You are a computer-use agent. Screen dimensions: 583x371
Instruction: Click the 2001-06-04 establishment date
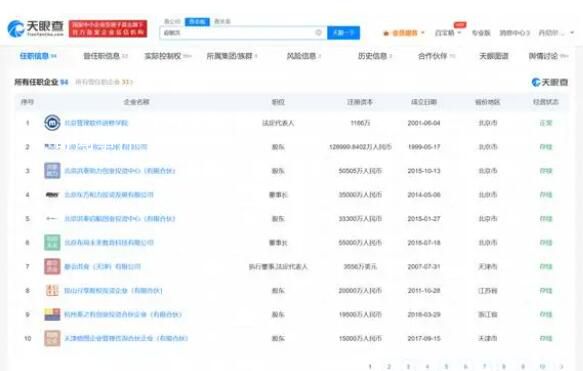424,123
